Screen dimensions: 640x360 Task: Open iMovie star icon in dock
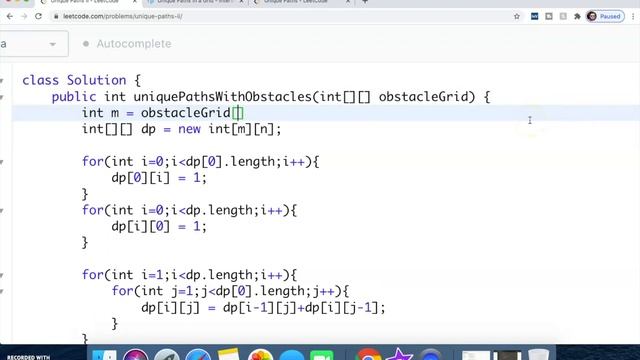(399, 353)
